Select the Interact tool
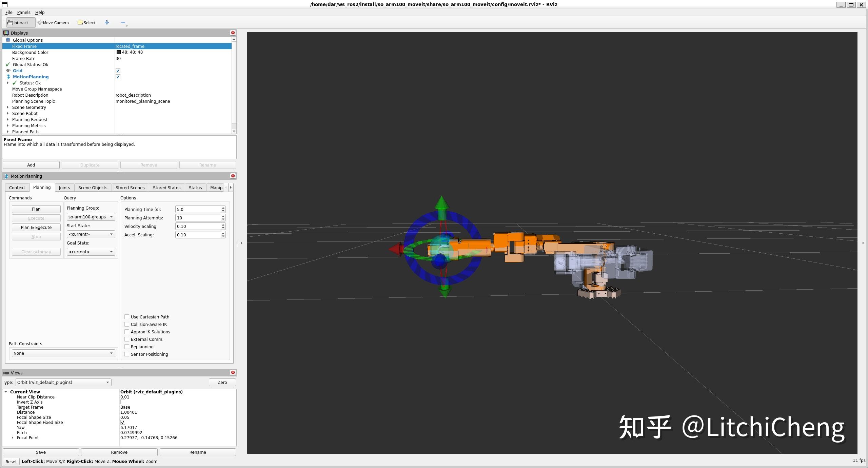The height and width of the screenshot is (468, 868). click(x=21, y=22)
